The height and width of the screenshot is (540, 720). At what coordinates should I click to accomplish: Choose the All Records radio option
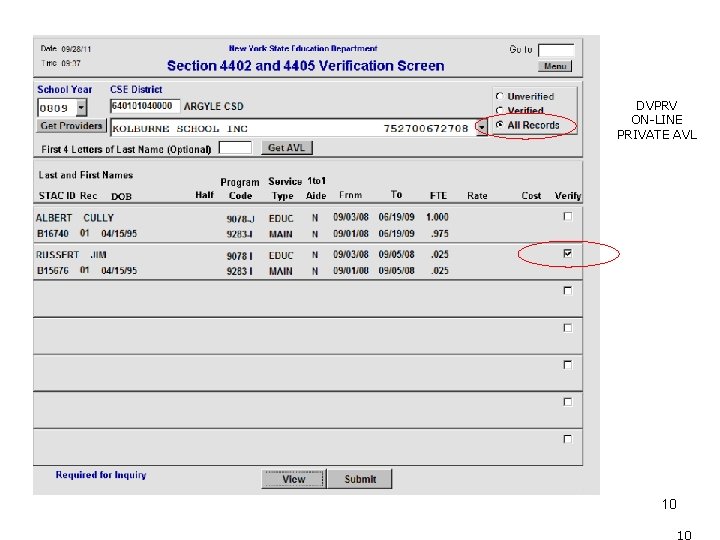pos(500,125)
